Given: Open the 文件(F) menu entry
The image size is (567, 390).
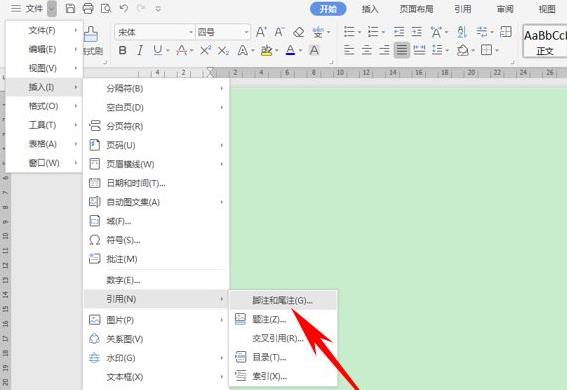Looking at the screenshot, I should click(44, 30).
